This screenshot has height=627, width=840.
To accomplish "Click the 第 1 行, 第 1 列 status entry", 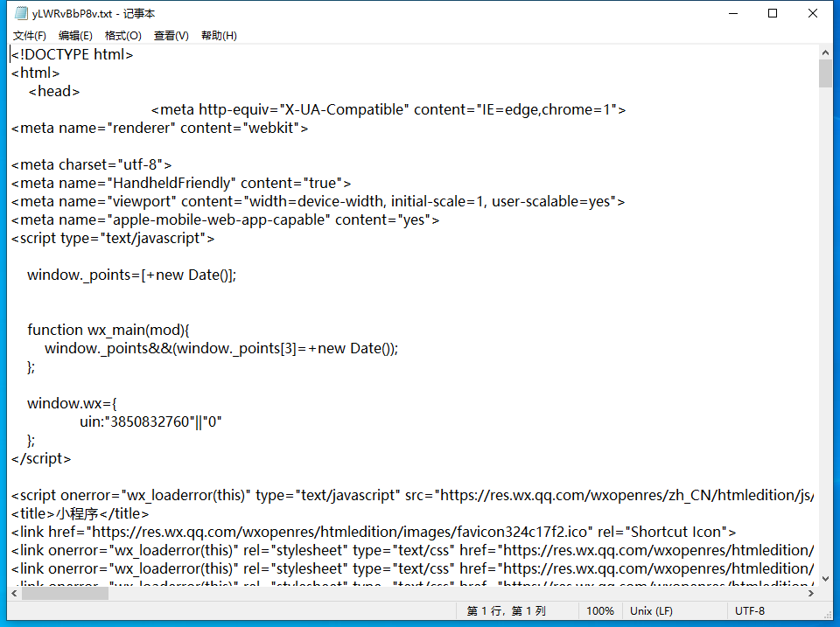I will click(506, 611).
